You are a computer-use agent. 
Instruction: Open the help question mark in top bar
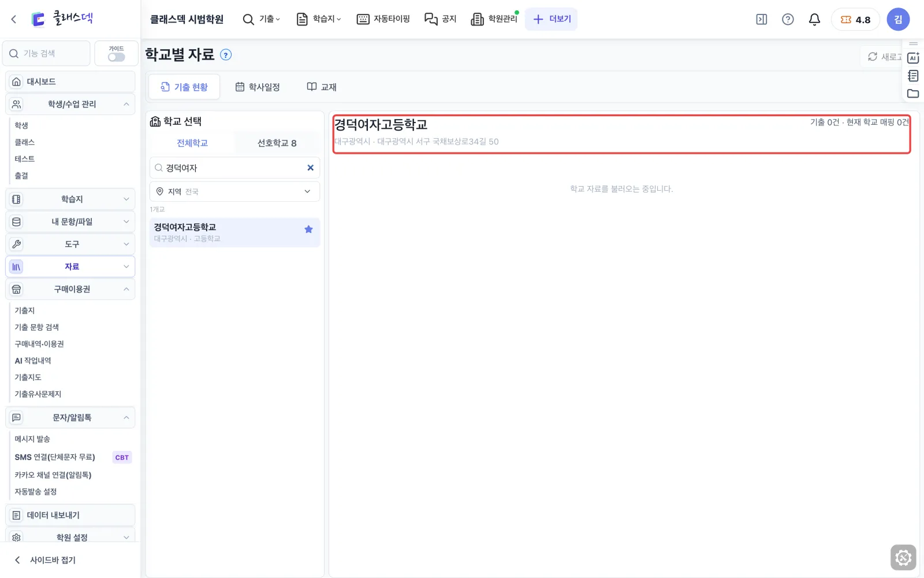tap(788, 19)
